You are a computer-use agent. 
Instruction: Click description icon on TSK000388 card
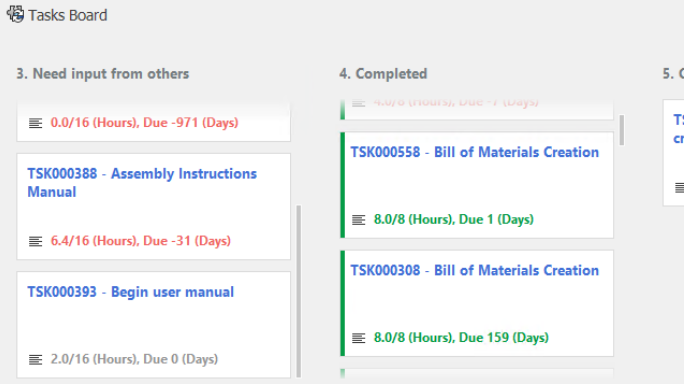35,241
